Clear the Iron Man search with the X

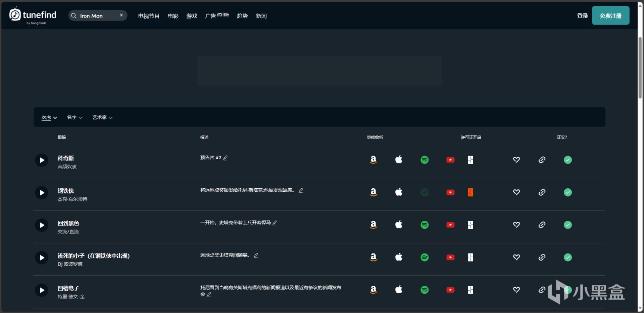(x=121, y=15)
